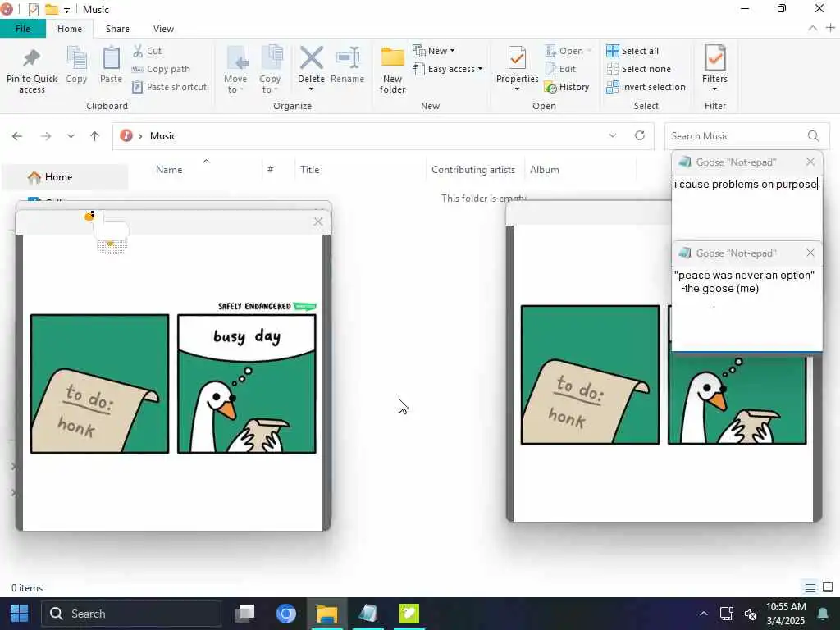Collapse the ribbon with the chevron
840x630 pixels.
point(812,29)
